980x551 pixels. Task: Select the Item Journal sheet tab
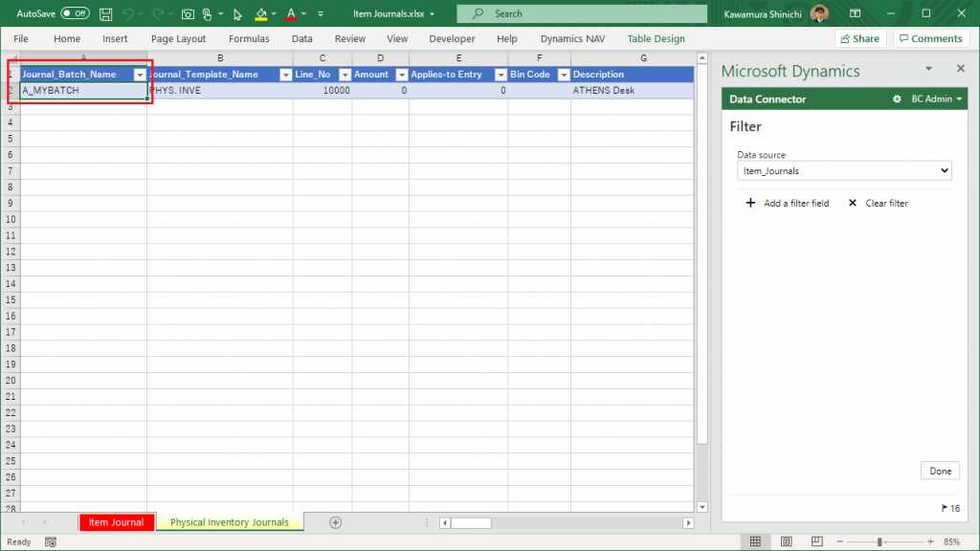116,522
